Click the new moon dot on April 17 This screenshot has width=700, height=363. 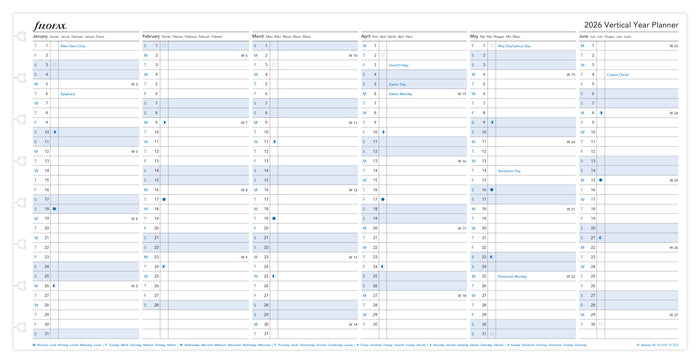383,199
